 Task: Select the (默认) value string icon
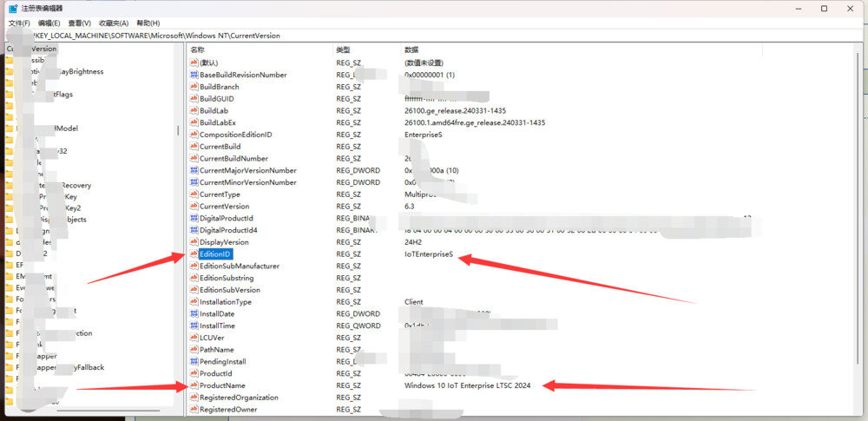pyautogui.click(x=194, y=62)
